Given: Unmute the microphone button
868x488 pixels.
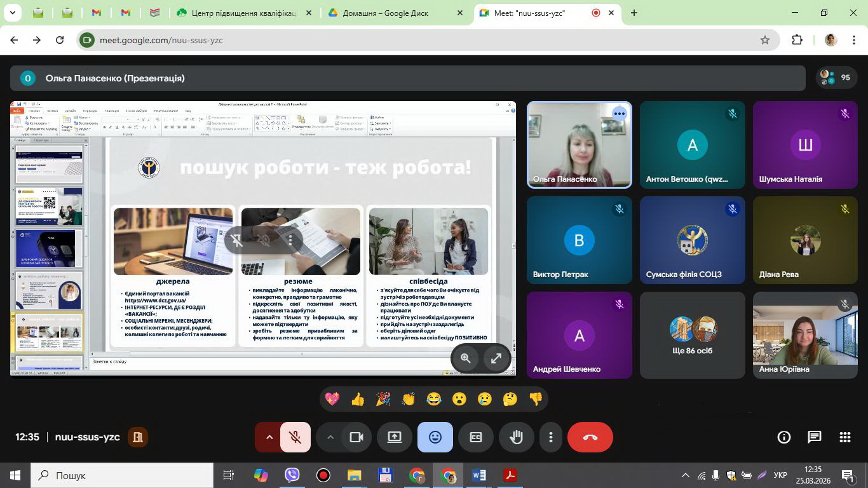Looking at the screenshot, I should click(x=295, y=437).
